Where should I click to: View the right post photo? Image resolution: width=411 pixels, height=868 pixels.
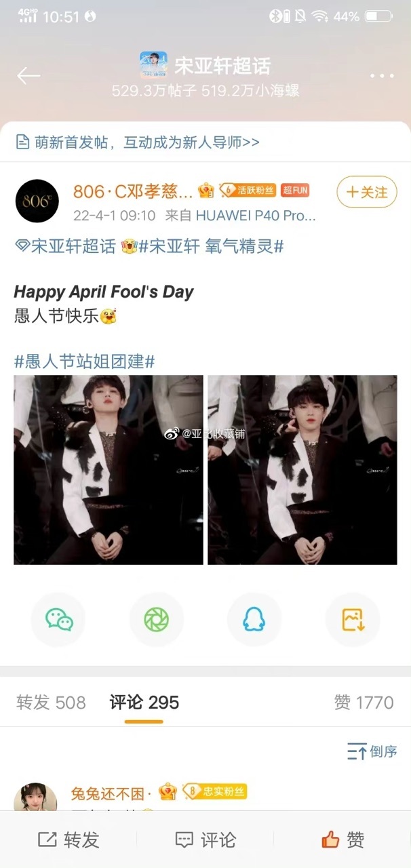[x=302, y=470]
